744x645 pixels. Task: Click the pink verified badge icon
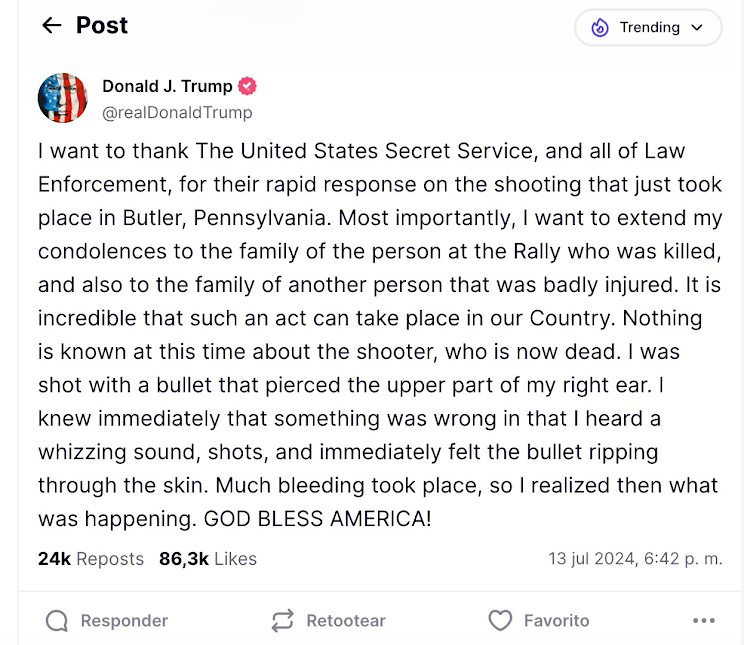(247, 86)
